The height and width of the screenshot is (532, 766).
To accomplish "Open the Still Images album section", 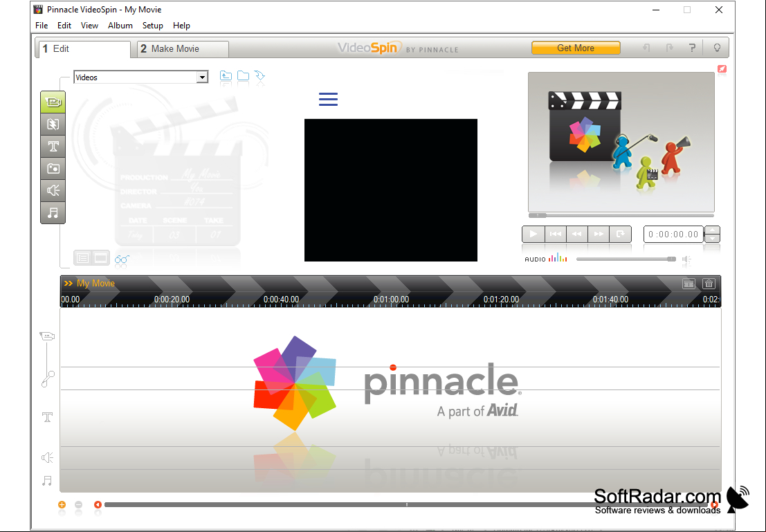I will (53, 169).
